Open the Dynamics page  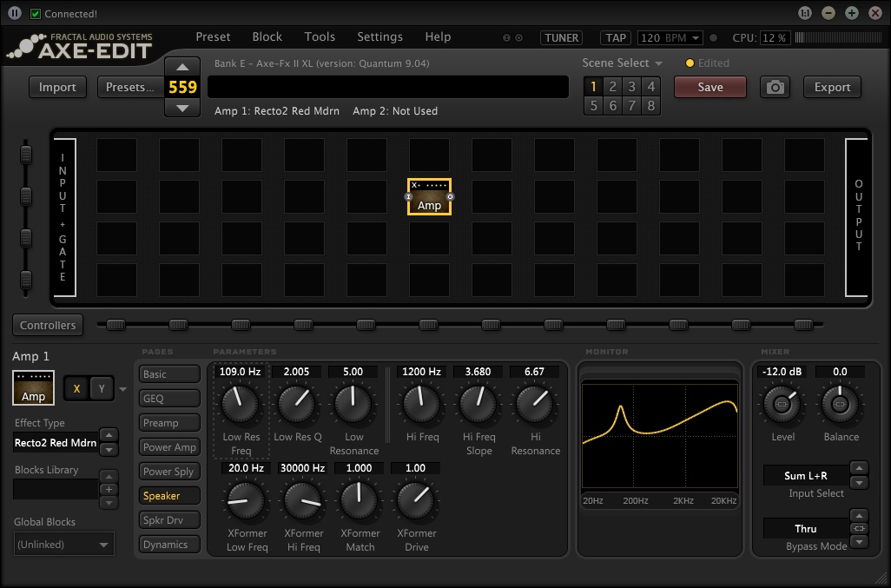169,545
